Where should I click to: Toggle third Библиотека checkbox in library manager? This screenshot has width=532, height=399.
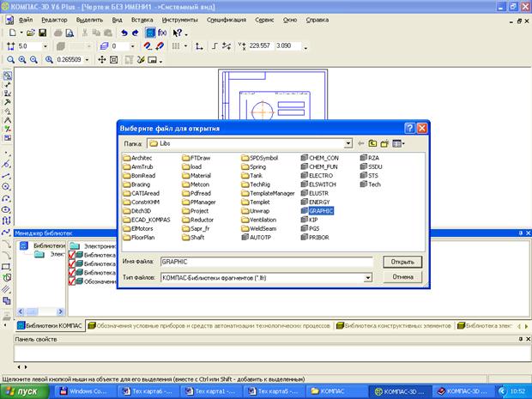pos(71,273)
